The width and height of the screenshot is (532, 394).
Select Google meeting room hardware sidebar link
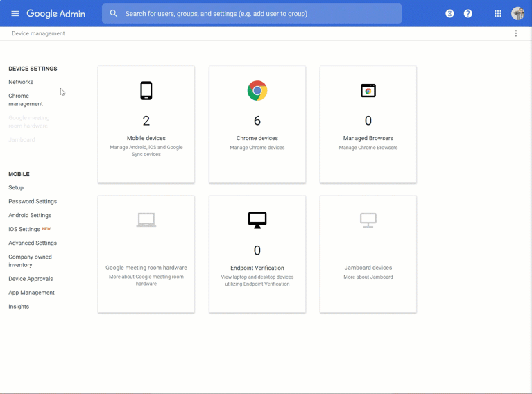[x=29, y=121]
